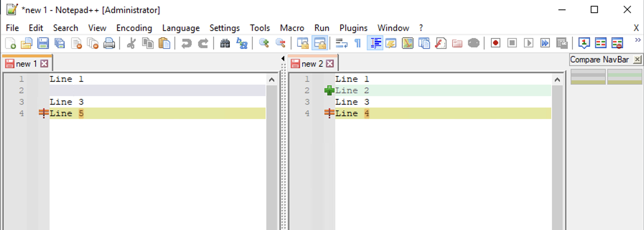Open the Edit menu
Viewport: 644px width, 230px height.
coord(36,28)
